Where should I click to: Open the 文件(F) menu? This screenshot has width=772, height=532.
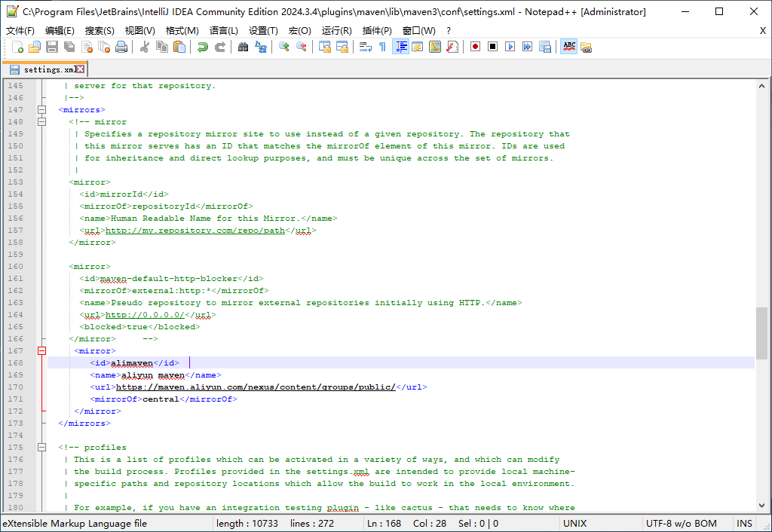20,30
